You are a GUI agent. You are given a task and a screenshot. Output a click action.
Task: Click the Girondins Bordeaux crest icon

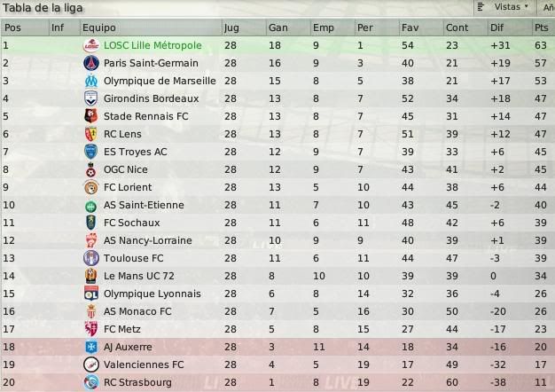(x=91, y=98)
